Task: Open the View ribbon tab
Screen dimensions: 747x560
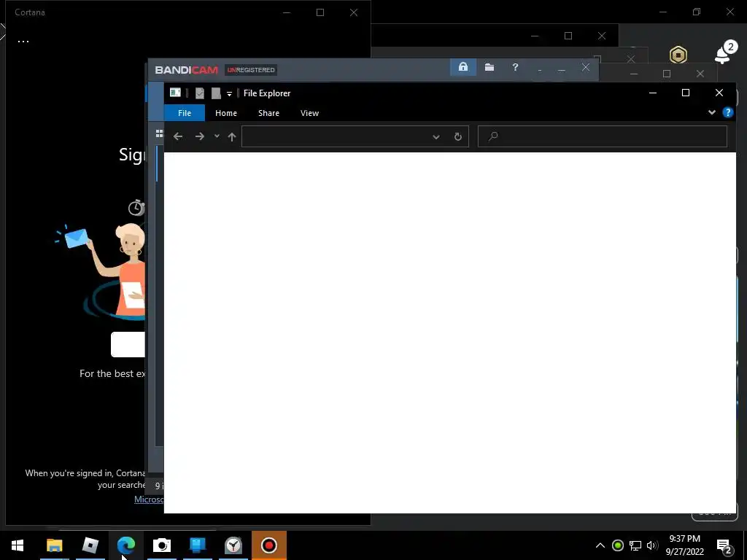Action: [x=309, y=113]
